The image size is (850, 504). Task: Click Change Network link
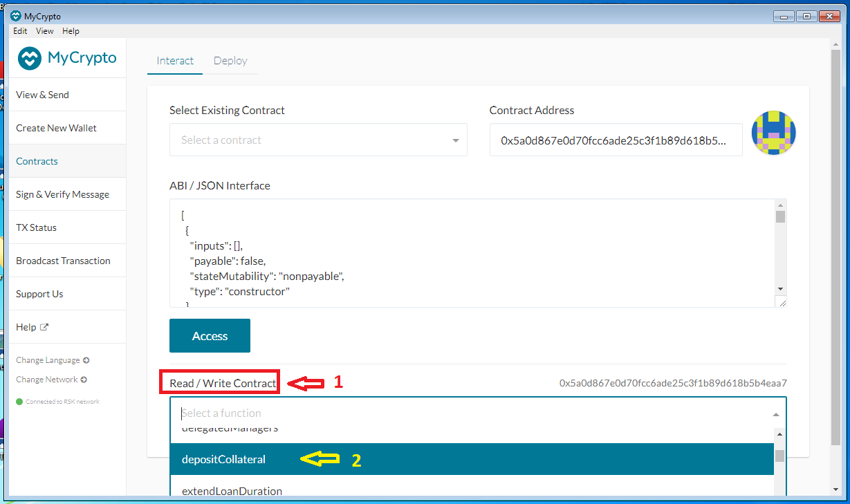[47, 380]
